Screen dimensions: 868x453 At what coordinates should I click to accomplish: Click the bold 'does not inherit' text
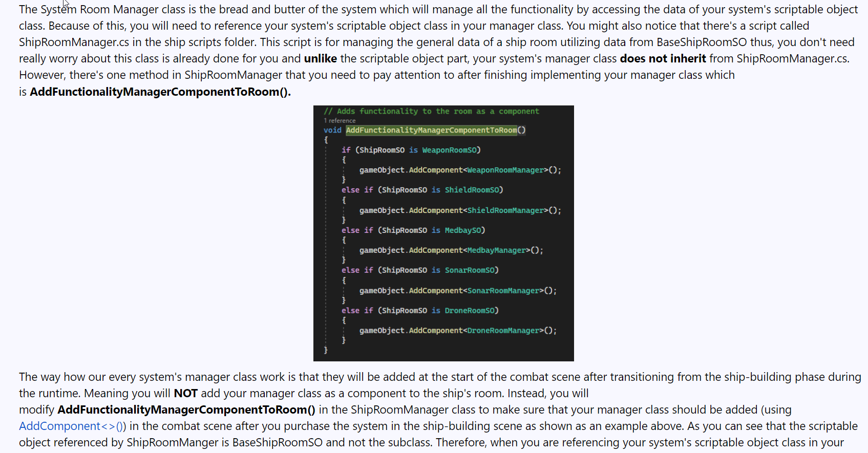coord(663,59)
